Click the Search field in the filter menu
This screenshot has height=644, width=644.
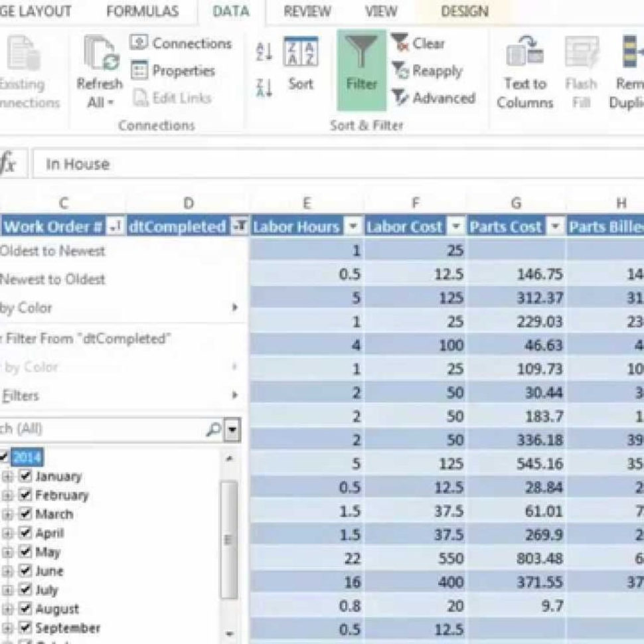tap(100, 429)
